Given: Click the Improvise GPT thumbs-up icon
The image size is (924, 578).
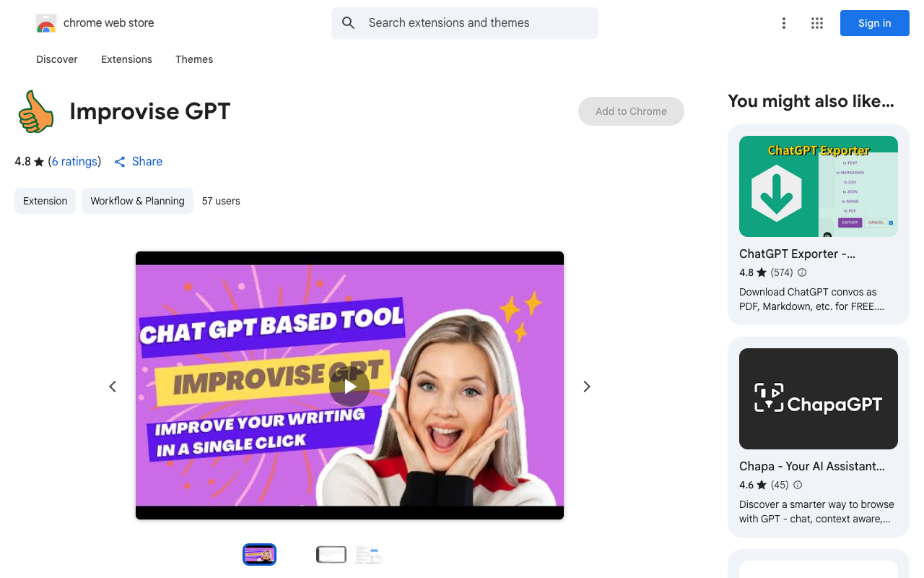Looking at the screenshot, I should (36, 111).
